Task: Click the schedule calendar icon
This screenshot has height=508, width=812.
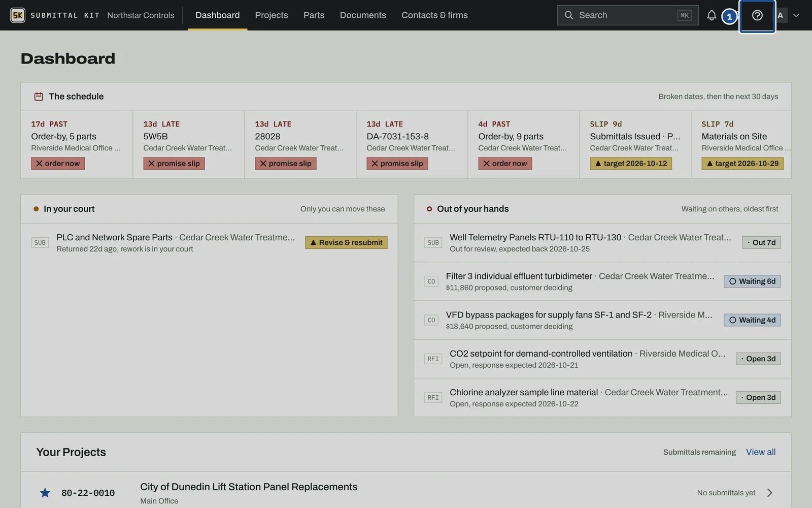Action: pyautogui.click(x=39, y=97)
